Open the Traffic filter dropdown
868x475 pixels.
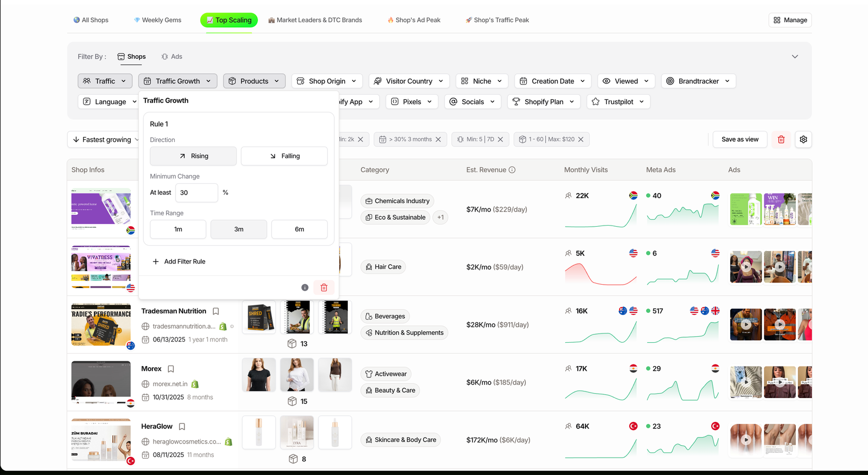coord(105,81)
